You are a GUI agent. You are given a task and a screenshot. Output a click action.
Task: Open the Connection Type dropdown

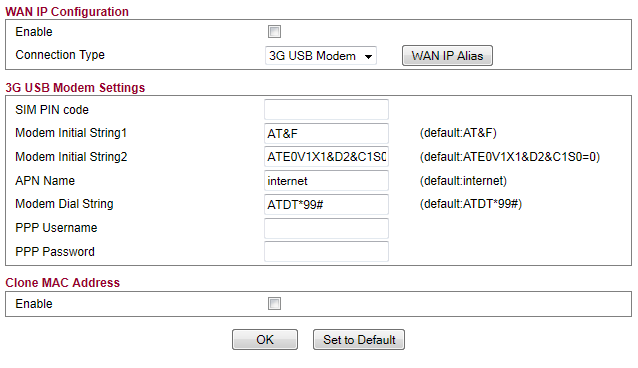[321, 56]
